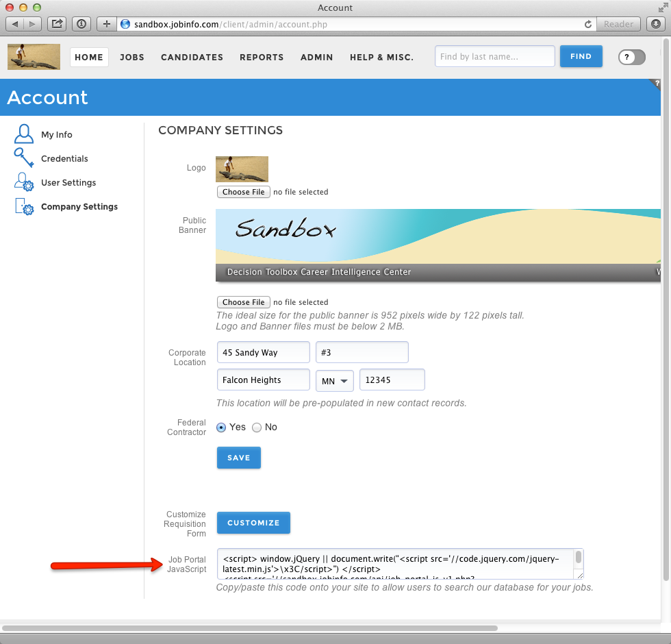This screenshot has height=644, width=671.
Task: Click the JavaScript box scrollbar thumb
Action: pos(579,557)
